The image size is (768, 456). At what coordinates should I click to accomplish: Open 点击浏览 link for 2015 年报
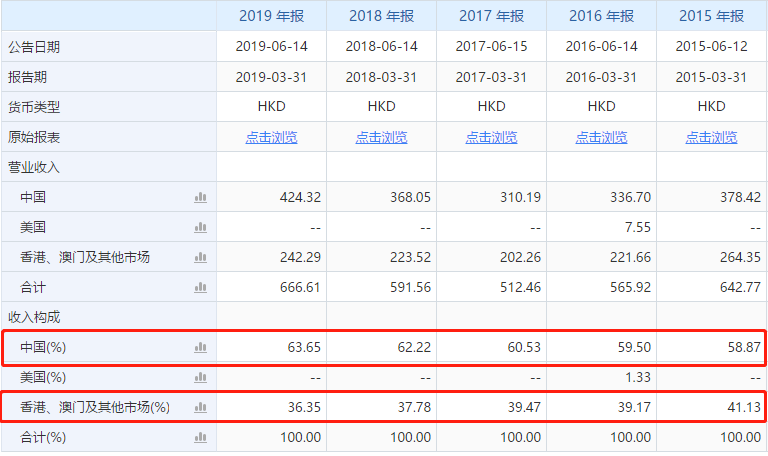pyautogui.click(x=711, y=138)
